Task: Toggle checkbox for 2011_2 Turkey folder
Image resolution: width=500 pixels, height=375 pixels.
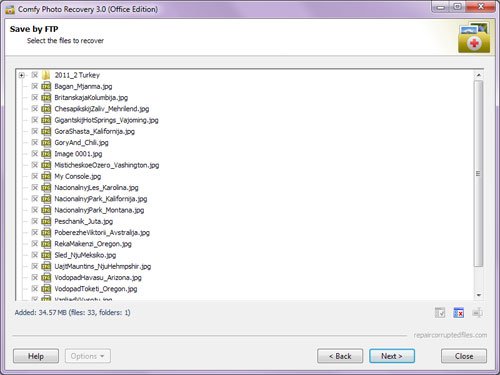Action: coord(35,75)
